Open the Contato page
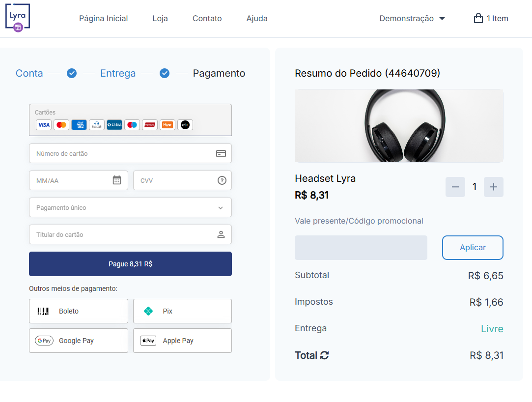 (207, 18)
